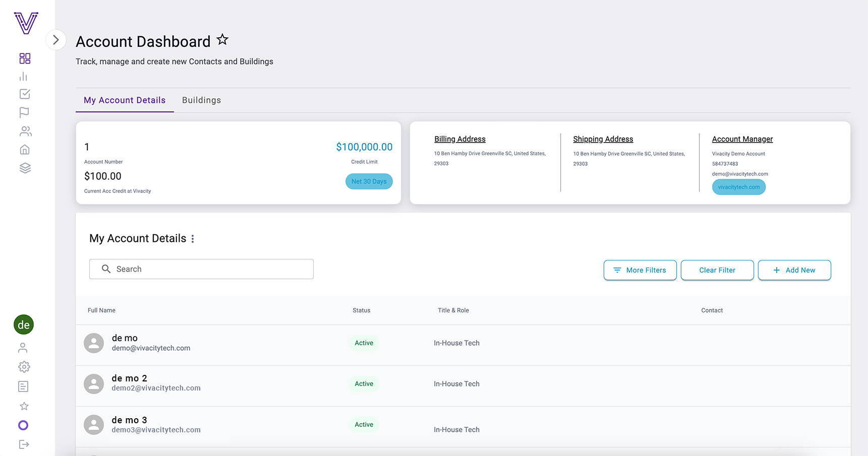Open the settings gear icon
This screenshot has height=456, width=868.
pos(24,367)
